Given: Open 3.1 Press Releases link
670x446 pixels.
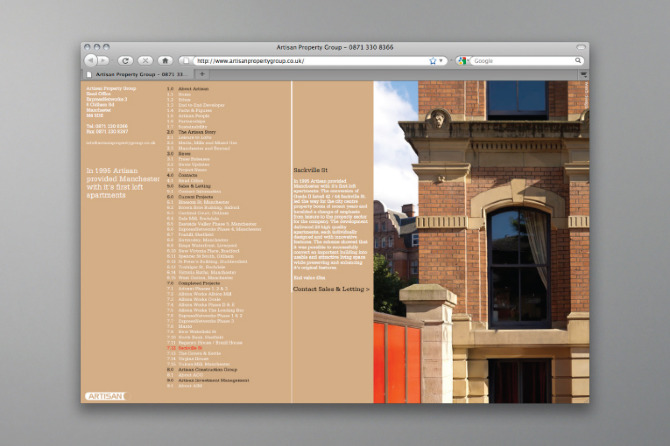Looking at the screenshot, I should (x=188, y=159).
